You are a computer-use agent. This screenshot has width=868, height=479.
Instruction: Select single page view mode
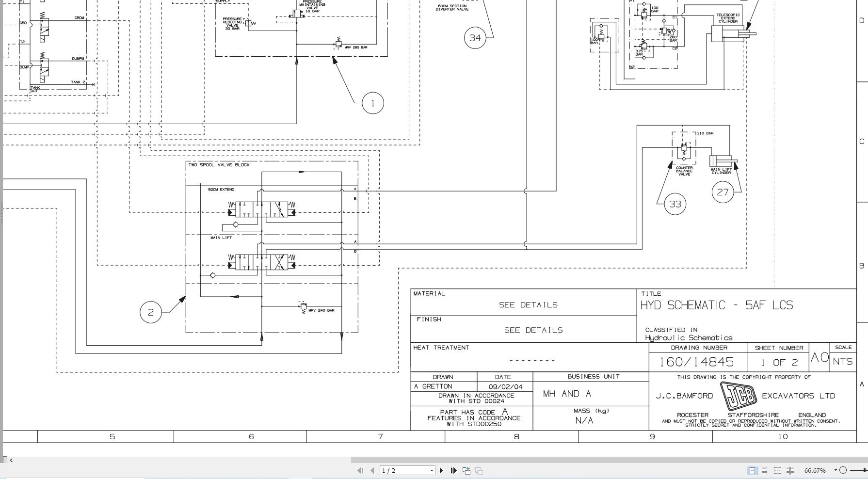[752, 470]
